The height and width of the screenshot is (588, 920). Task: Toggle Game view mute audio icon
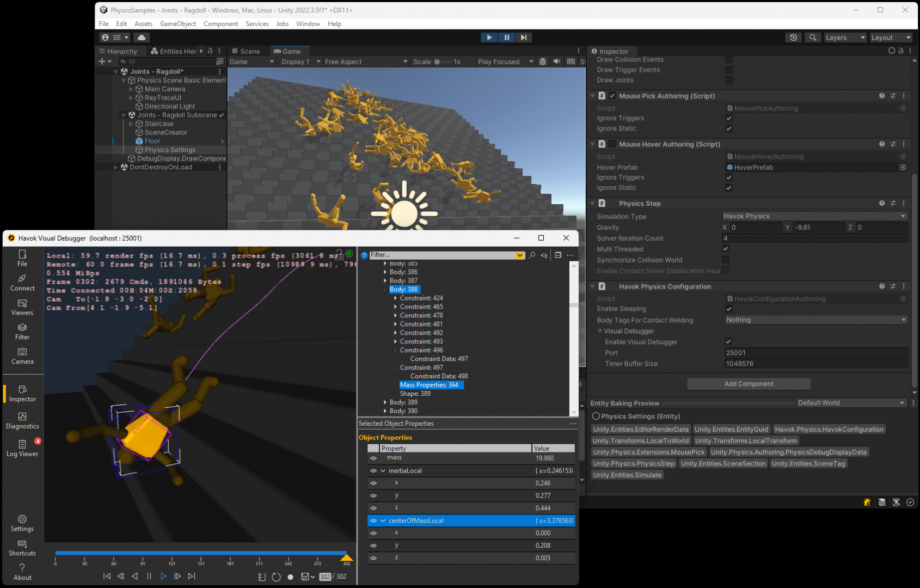[x=556, y=62]
